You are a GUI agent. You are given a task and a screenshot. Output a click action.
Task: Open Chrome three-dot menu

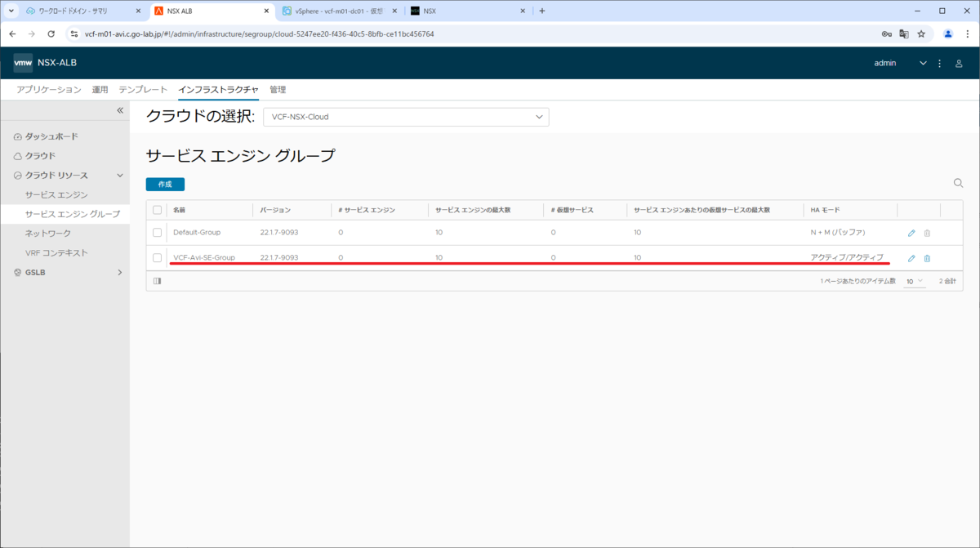(967, 34)
